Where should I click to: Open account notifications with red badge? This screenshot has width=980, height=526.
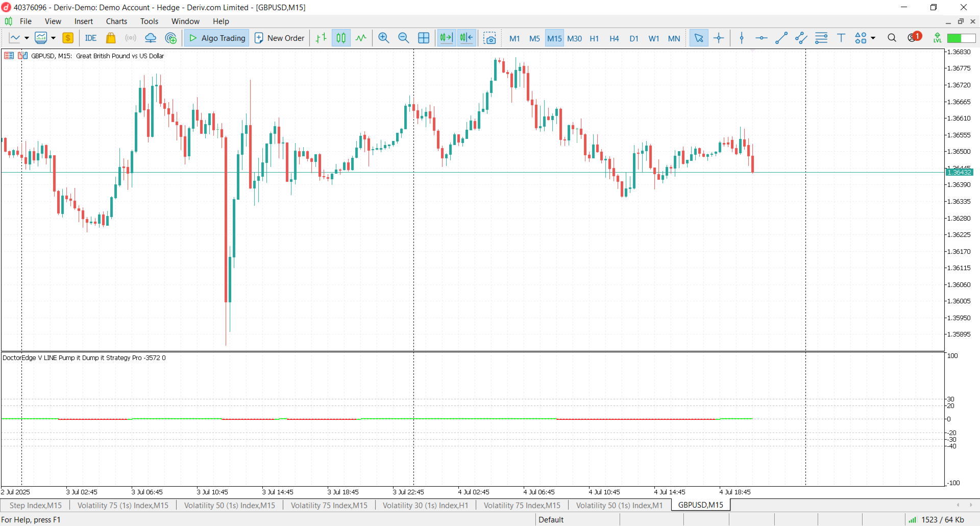pos(914,37)
